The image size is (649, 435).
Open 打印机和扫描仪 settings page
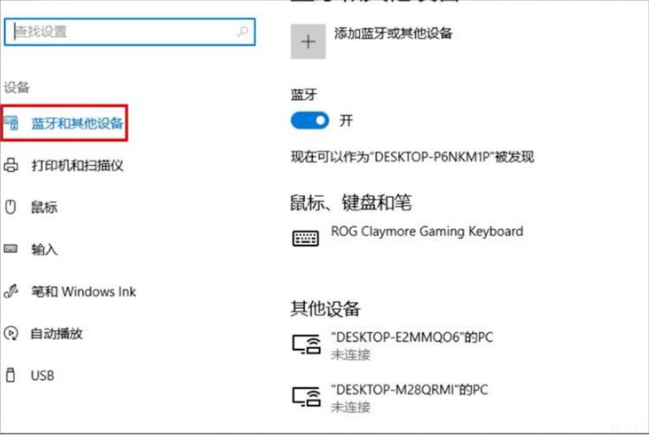77,166
